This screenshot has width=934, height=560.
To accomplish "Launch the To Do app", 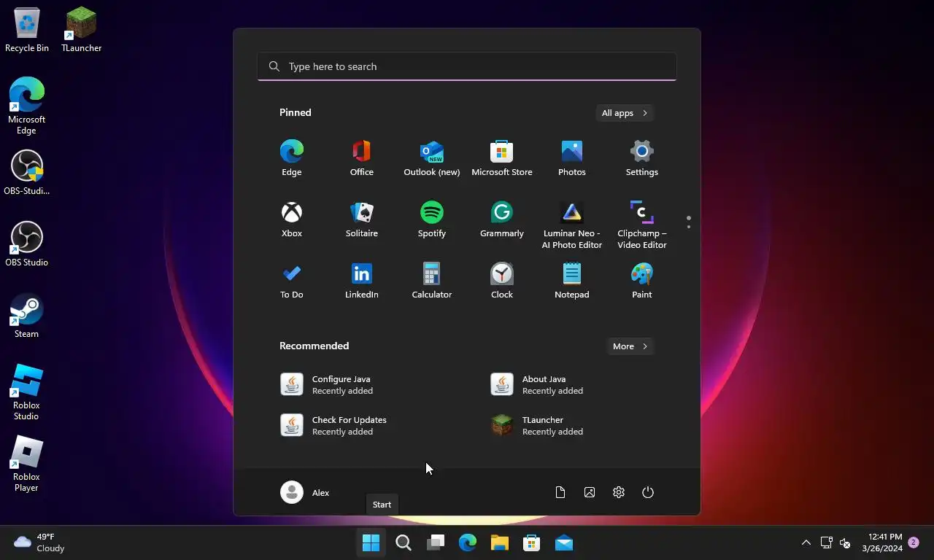I will [x=291, y=281].
